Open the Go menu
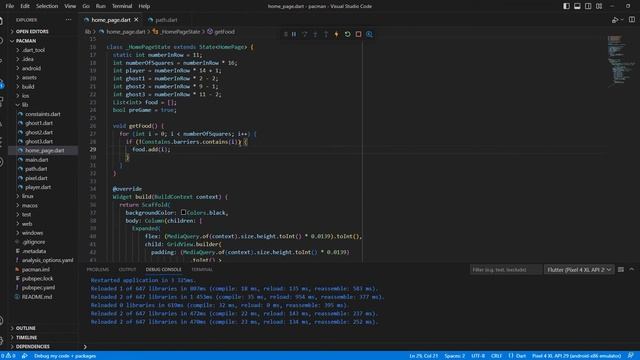 pos(86,6)
